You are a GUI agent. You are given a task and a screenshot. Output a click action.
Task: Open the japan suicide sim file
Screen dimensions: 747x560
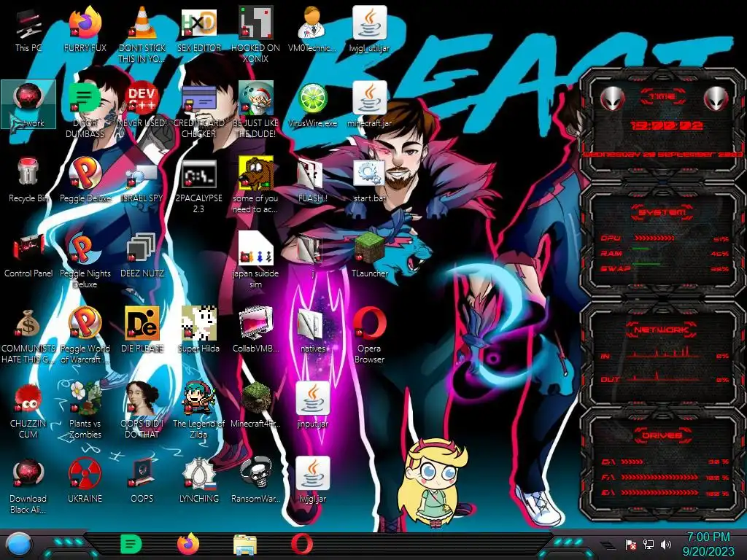tap(255, 260)
